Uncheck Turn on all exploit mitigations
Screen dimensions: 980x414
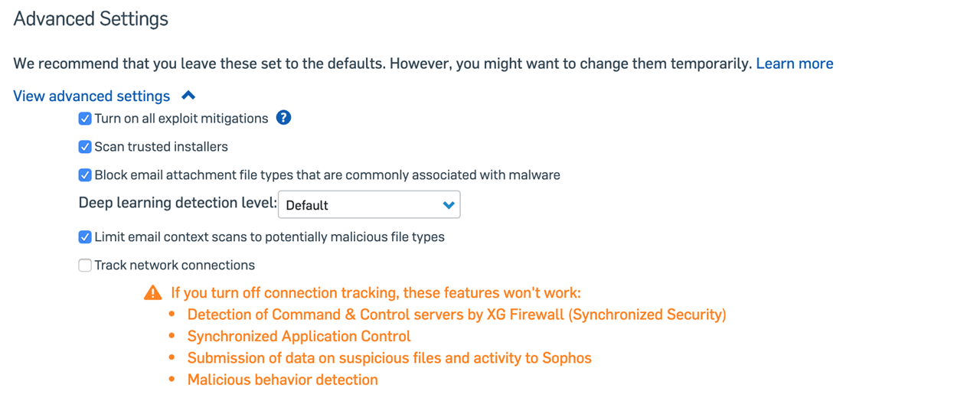[x=85, y=119]
